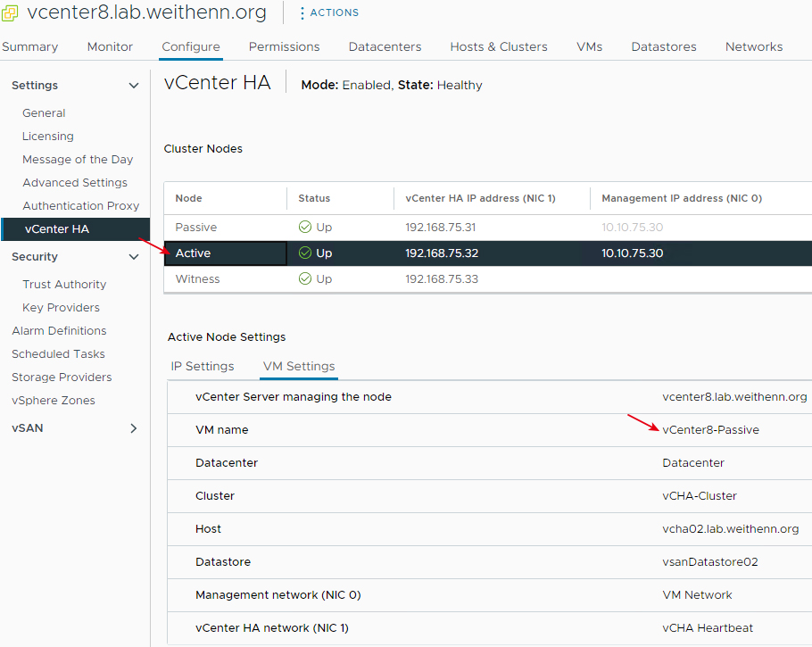The width and height of the screenshot is (812, 647).
Task: Switch to the Monitor tab
Action: pos(110,46)
